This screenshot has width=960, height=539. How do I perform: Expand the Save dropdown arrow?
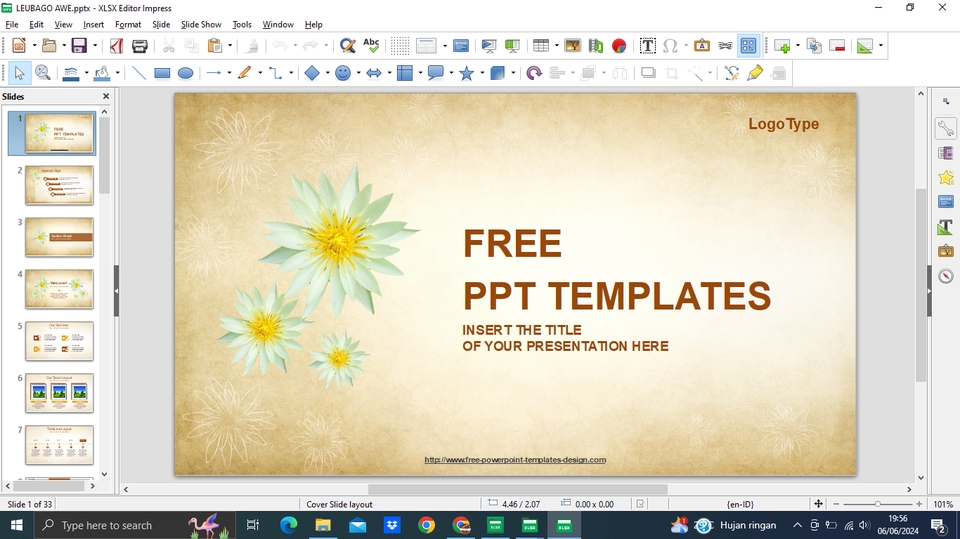coord(94,46)
